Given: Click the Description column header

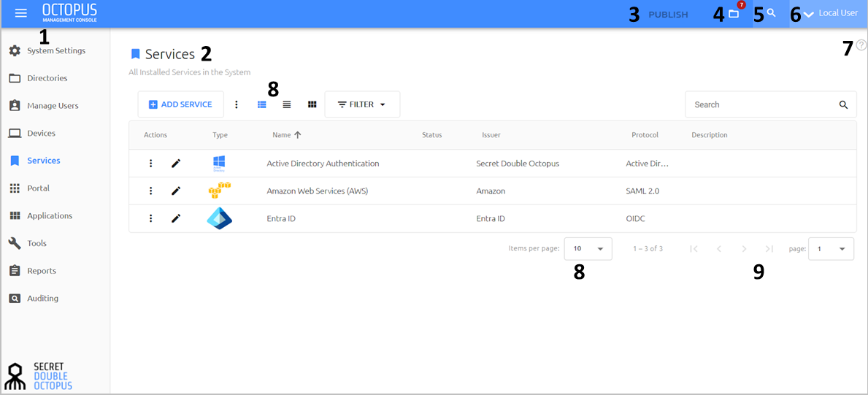Looking at the screenshot, I should coord(709,134).
